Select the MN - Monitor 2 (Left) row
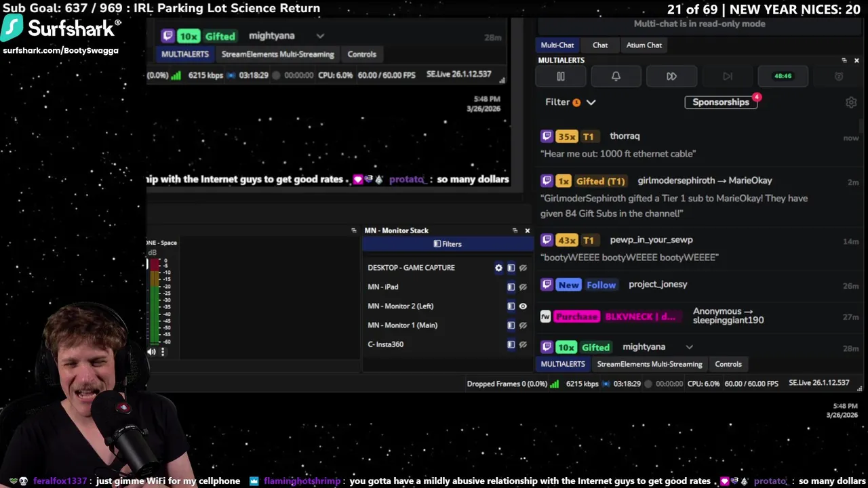 (448, 306)
